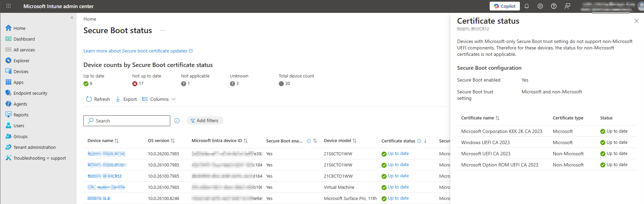
Task: Open the settings gear icon
Action: 540,6
